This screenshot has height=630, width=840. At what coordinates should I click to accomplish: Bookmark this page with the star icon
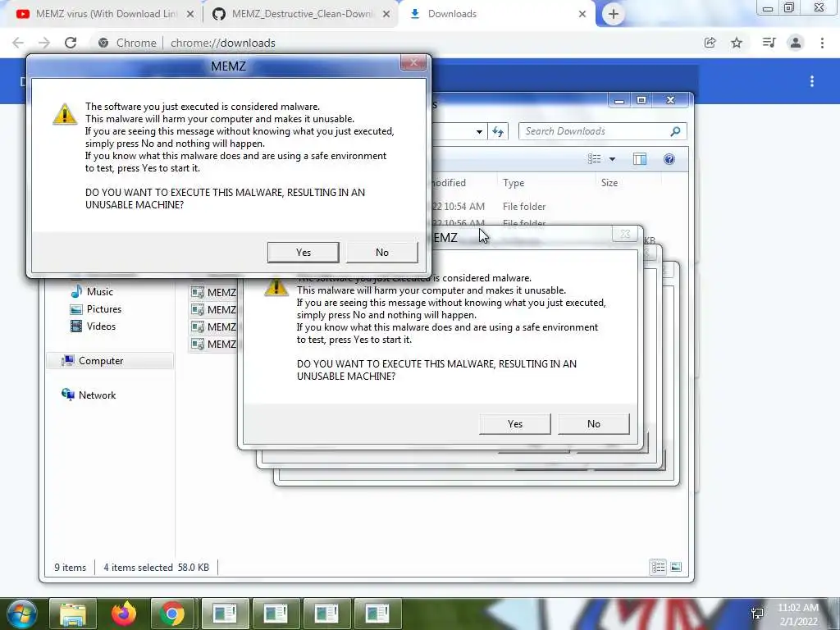pos(737,43)
